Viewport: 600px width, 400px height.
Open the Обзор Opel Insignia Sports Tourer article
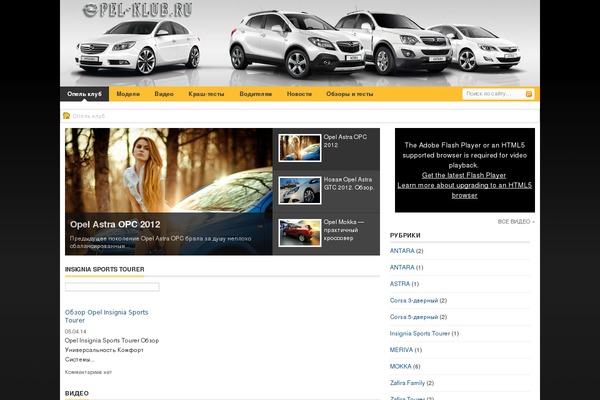[x=106, y=316]
